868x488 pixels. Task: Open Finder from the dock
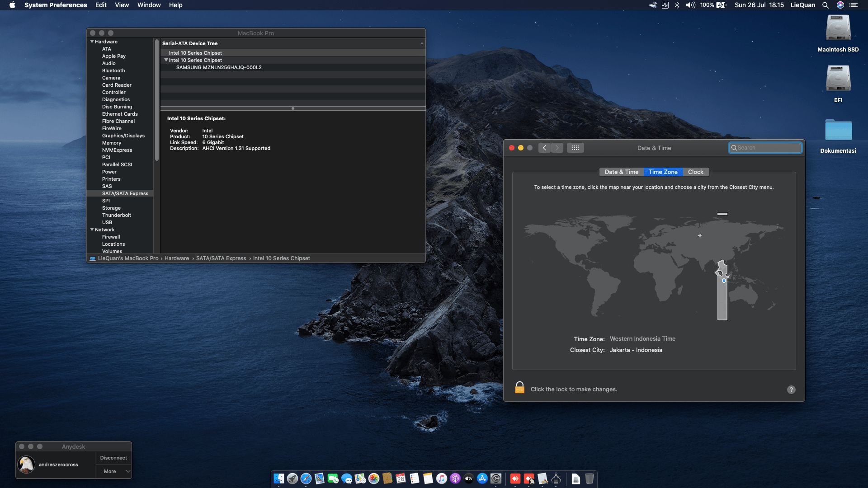point(279,479)
